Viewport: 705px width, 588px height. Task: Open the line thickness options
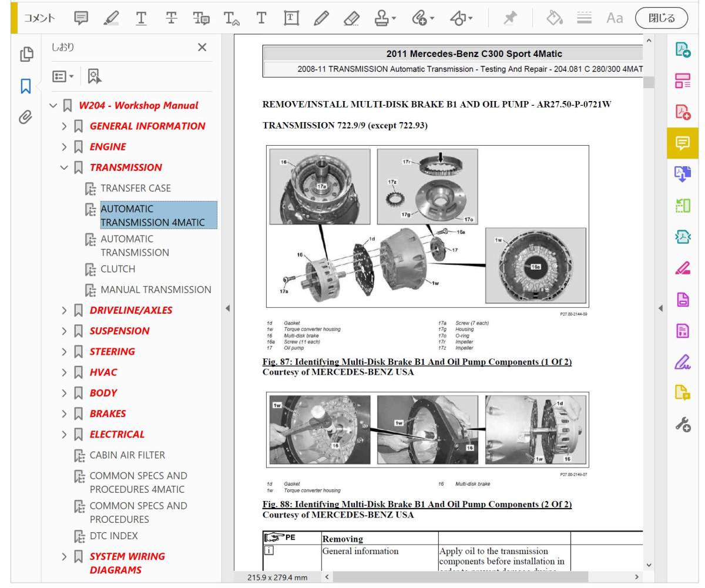click(x=584, y=18)
